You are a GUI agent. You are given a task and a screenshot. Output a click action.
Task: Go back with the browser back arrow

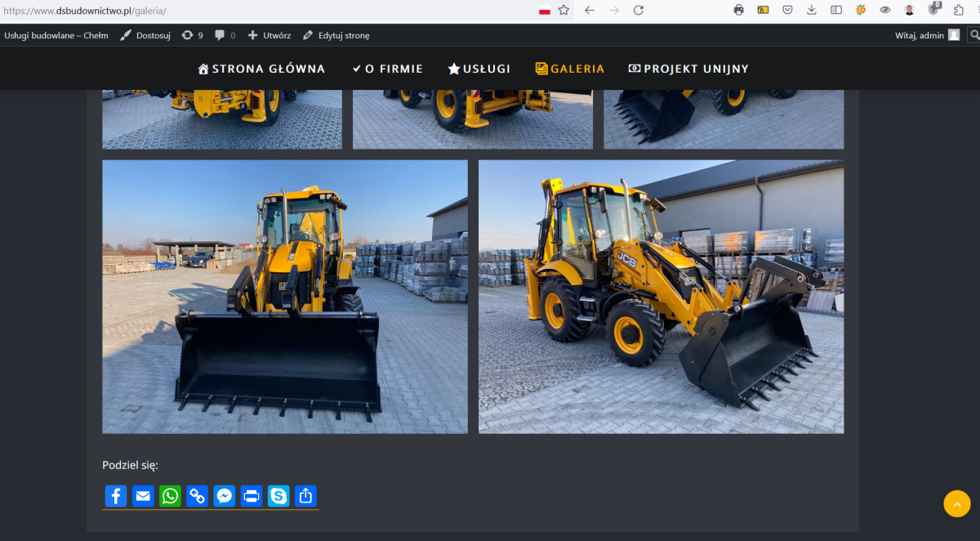(x=590, y=11)
